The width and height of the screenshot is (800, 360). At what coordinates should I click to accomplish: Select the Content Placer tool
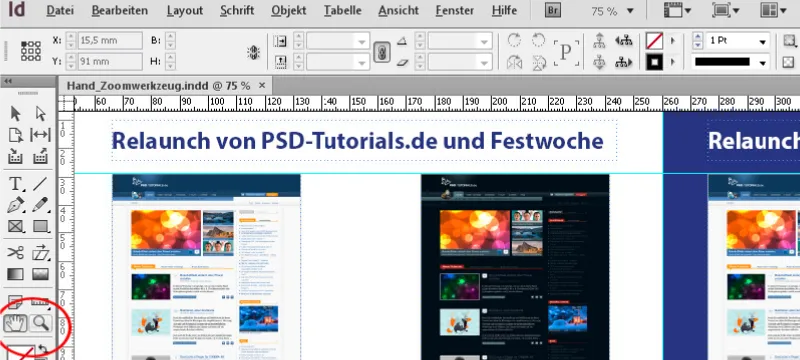coord(40,156)
